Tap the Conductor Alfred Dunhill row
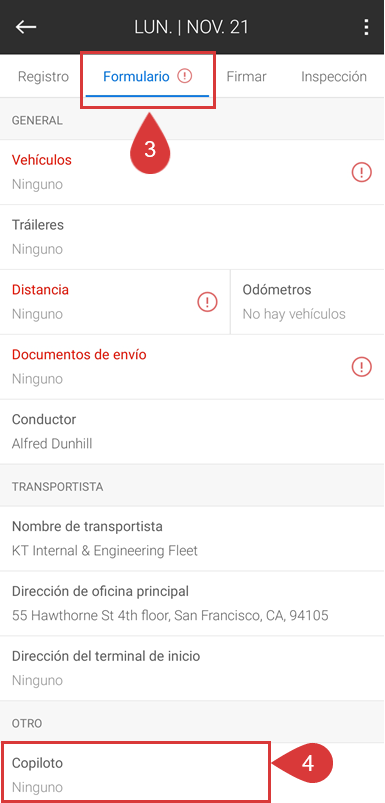This screenshot has width=385, height=803. point(192,432)
